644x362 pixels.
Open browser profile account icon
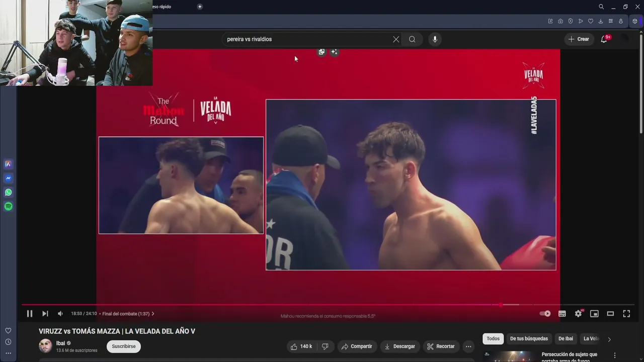[x=621, y=21]
